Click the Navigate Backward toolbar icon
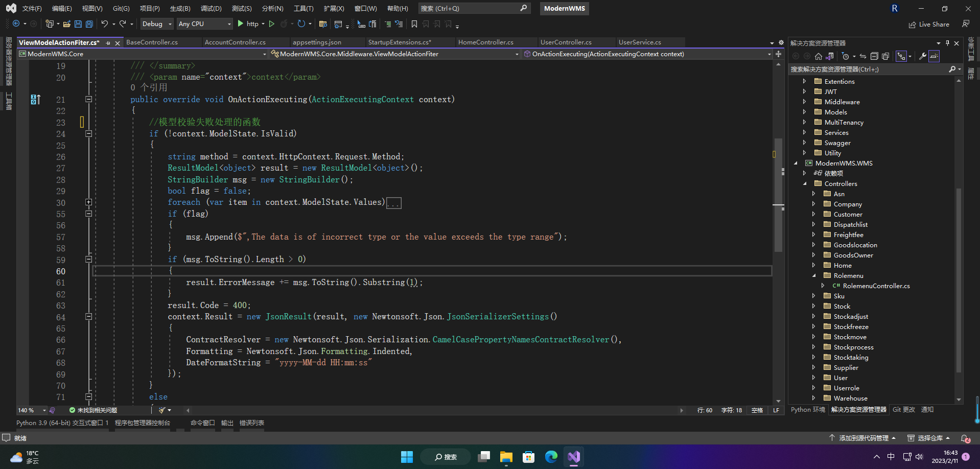Screen dimensions: 980x469 coord(16,24)
